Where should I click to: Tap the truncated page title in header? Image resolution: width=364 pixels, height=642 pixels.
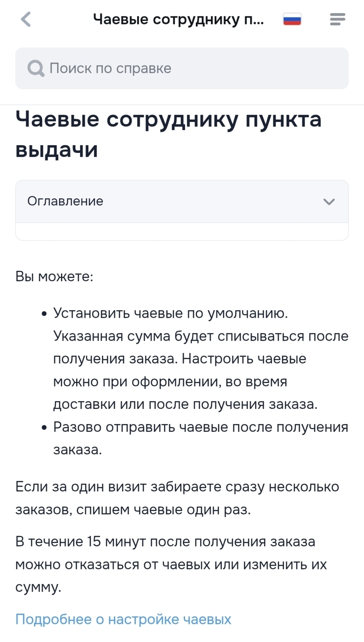pos(178,19)
